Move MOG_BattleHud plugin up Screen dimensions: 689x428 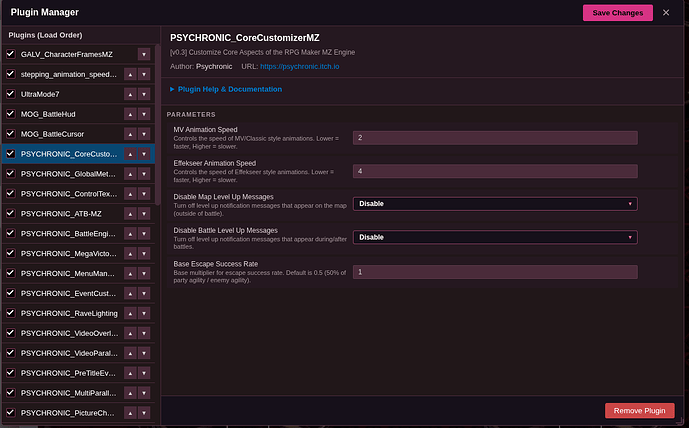[130, 114]
